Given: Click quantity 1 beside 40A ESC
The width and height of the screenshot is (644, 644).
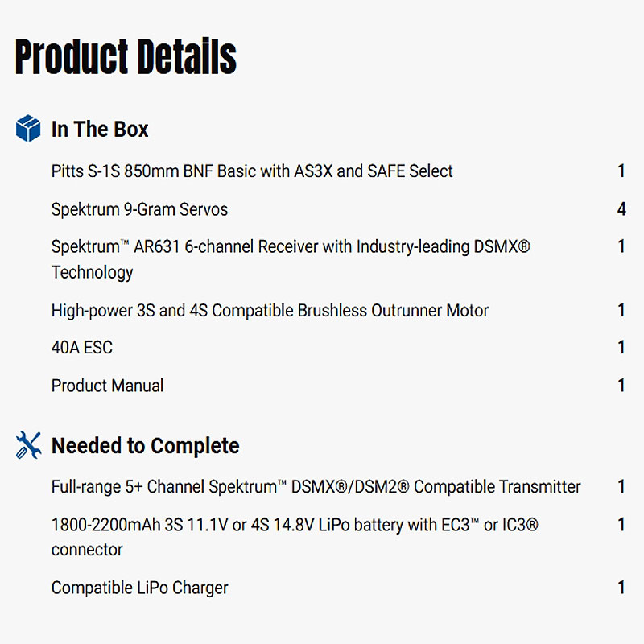Looking at the screenshot, I should [621, 348].
